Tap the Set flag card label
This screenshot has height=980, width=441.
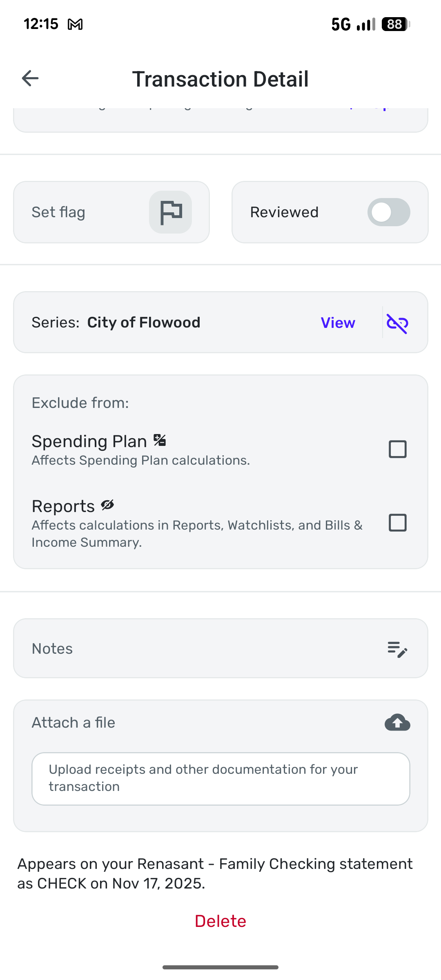click(58, 212)
